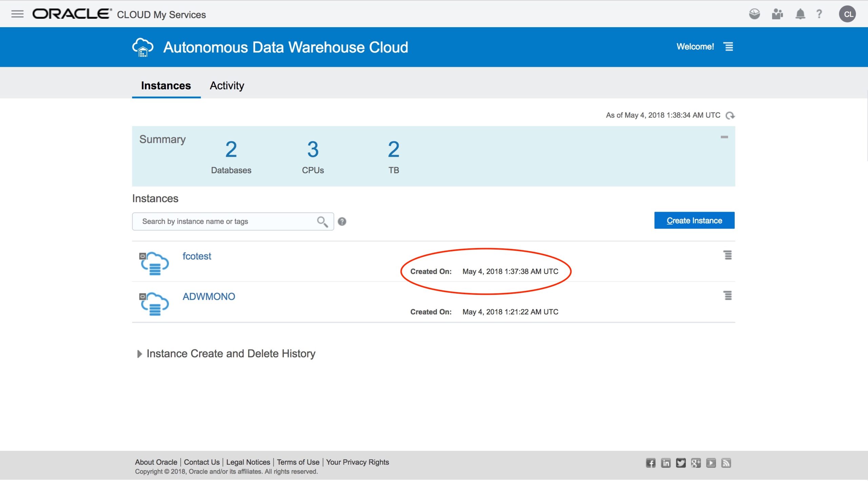Click the Facebook icon in footer
The height and width of the screenshot is (481, 868).
650,463
